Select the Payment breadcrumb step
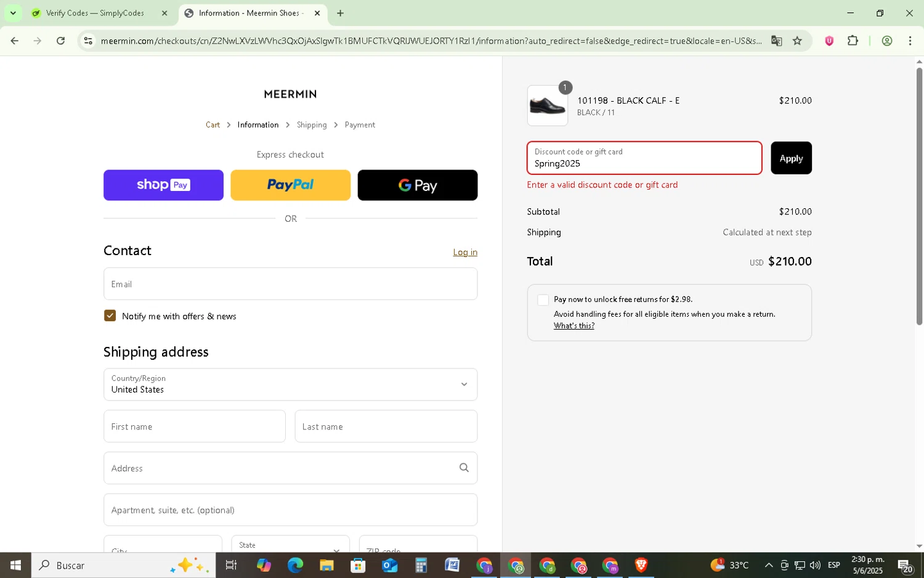Screen dimensions: 924x578 click(x=360, y=124)
